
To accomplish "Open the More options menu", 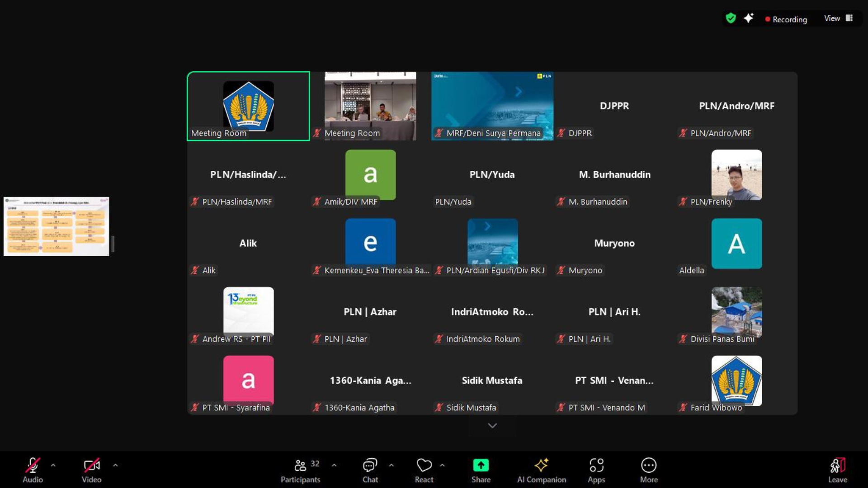I will [649, 470].
